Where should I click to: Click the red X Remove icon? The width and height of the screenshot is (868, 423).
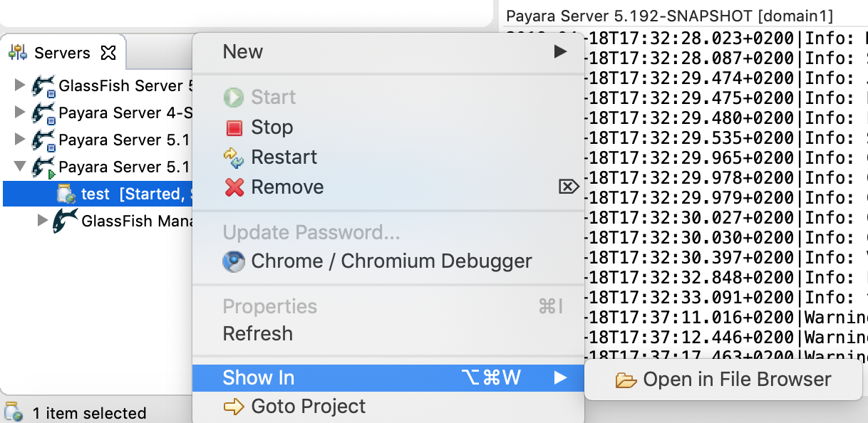coord(234,187)
